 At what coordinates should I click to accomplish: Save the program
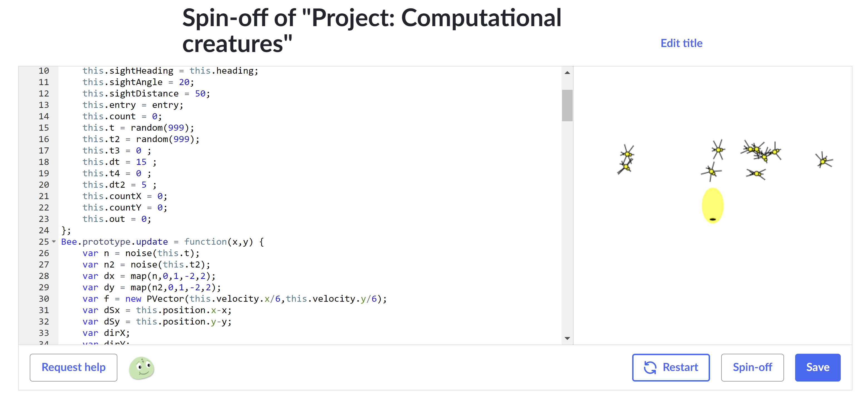click(817, 367)
